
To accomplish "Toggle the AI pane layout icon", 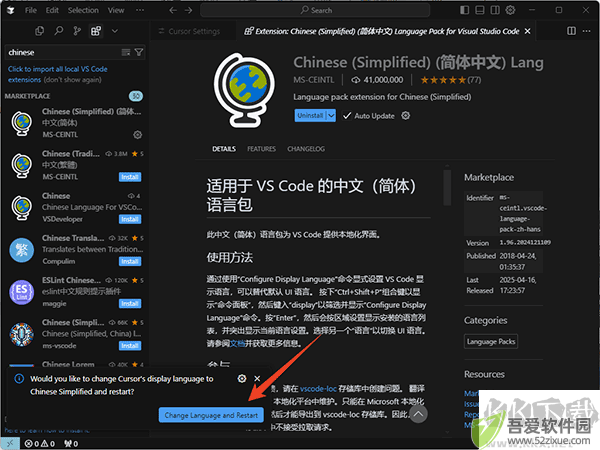I will 495,10.
